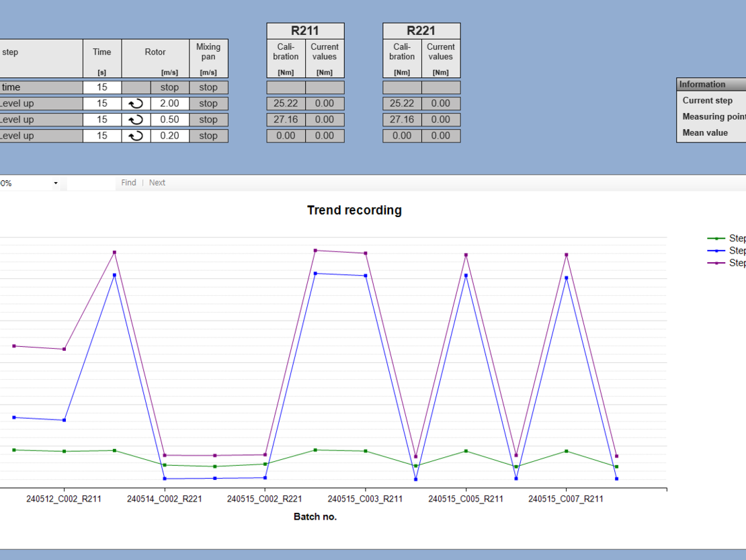This screenshot has width=746, height=560.
Task: Click the blue series legend marker
Action: [x=716, y=250]
